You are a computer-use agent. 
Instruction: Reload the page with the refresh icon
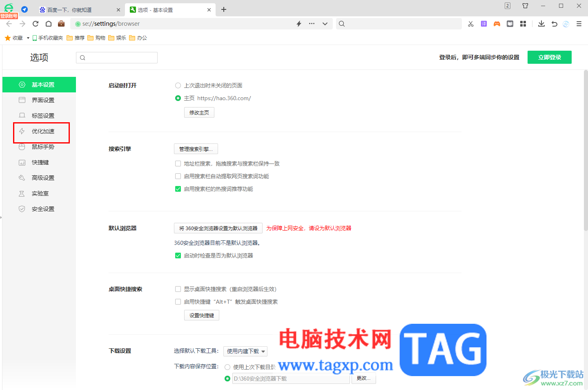(x=36, y=24)
